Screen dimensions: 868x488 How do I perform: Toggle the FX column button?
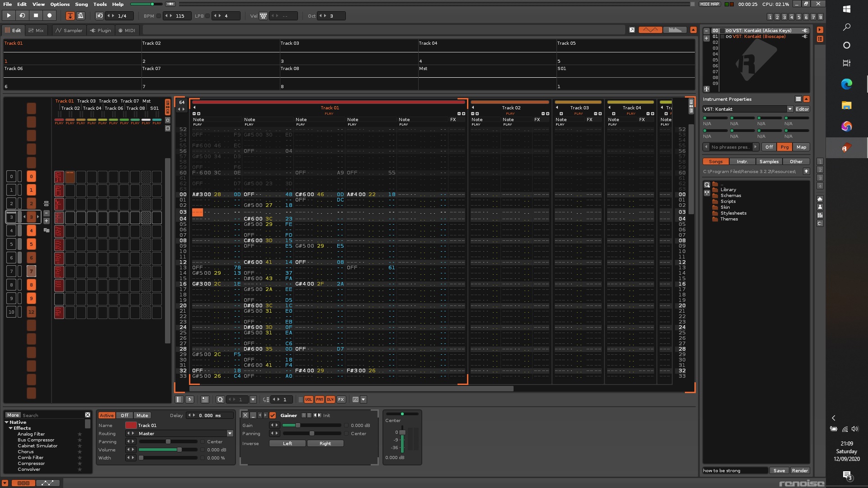[341, 399]
